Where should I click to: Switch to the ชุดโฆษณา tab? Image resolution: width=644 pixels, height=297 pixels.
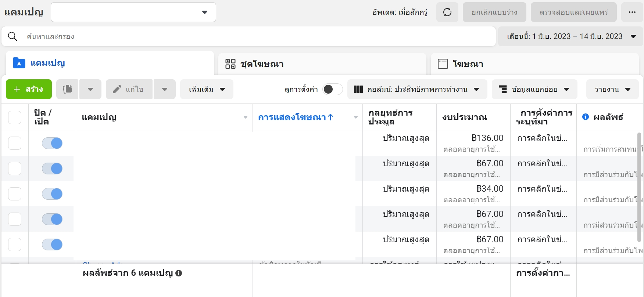(x=322, y=64)
